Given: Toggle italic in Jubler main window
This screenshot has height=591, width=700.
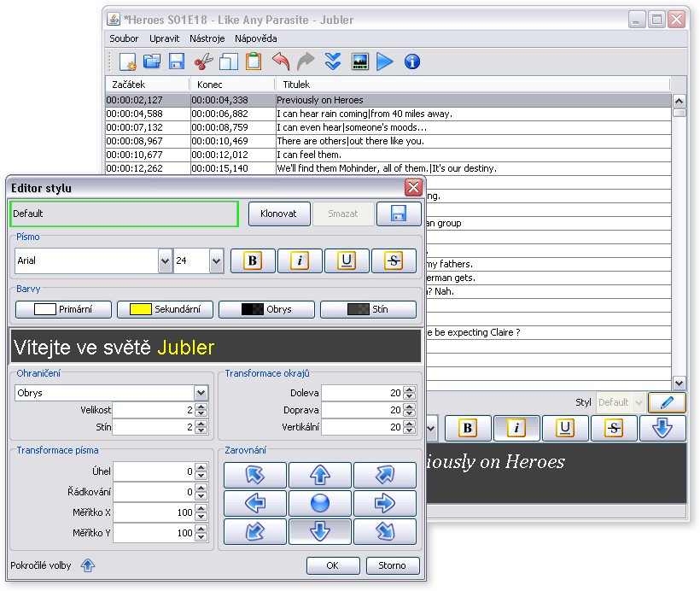Looking at the screenshot, I should [x=516, y=428].
